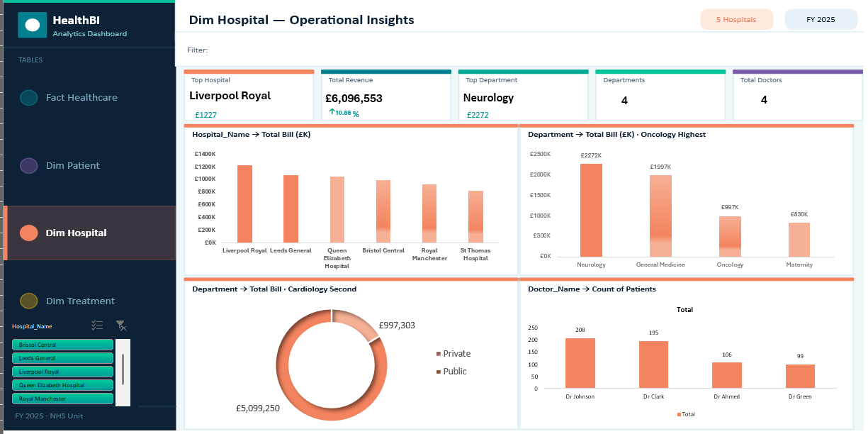868x434 pixels.
Task: Toggle multi-select on the Hospital_Name slicer
Action: tap(98, 325)
